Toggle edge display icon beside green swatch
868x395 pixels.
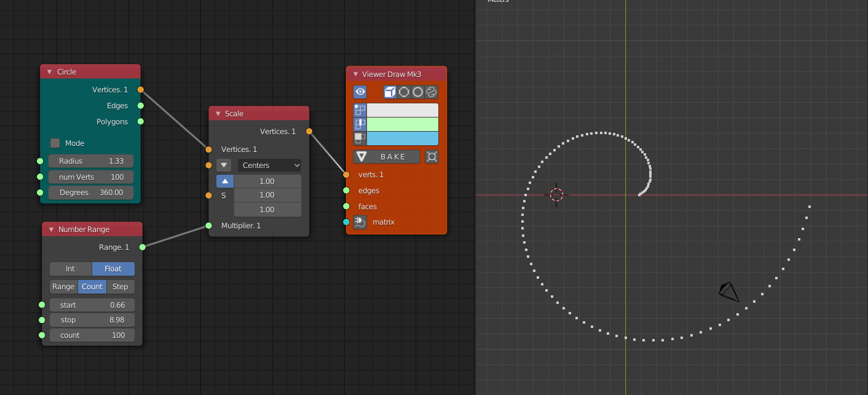click(360, 124)
